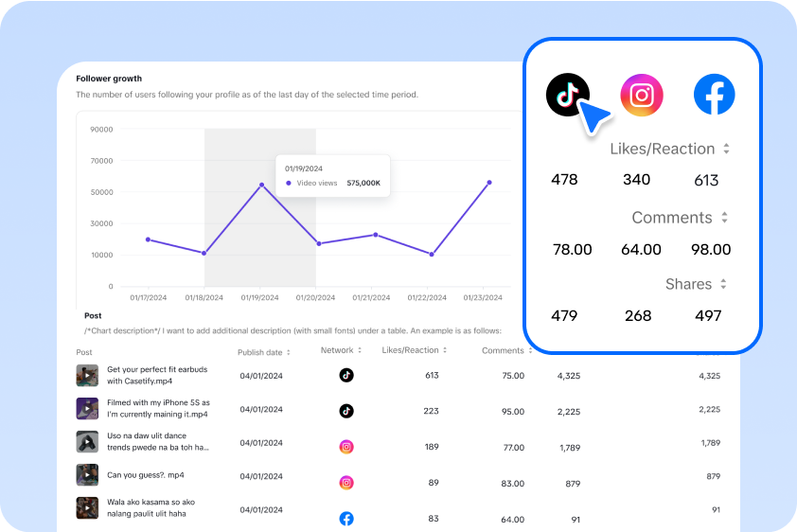Click the Video views tooltip legend
Viewport: 797px width, 532px height.
click(x=311, y=183)
